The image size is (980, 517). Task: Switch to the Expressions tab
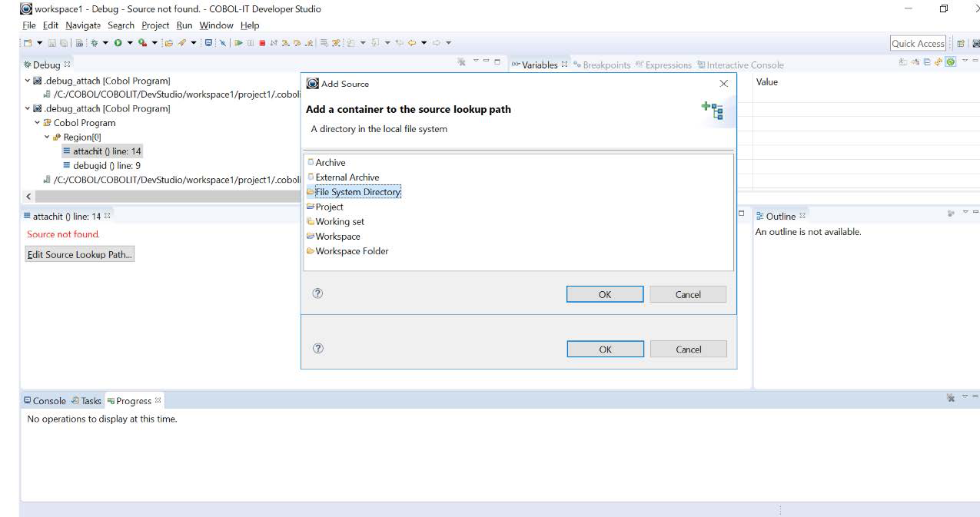pyautogui.click(x=663, y=65)
